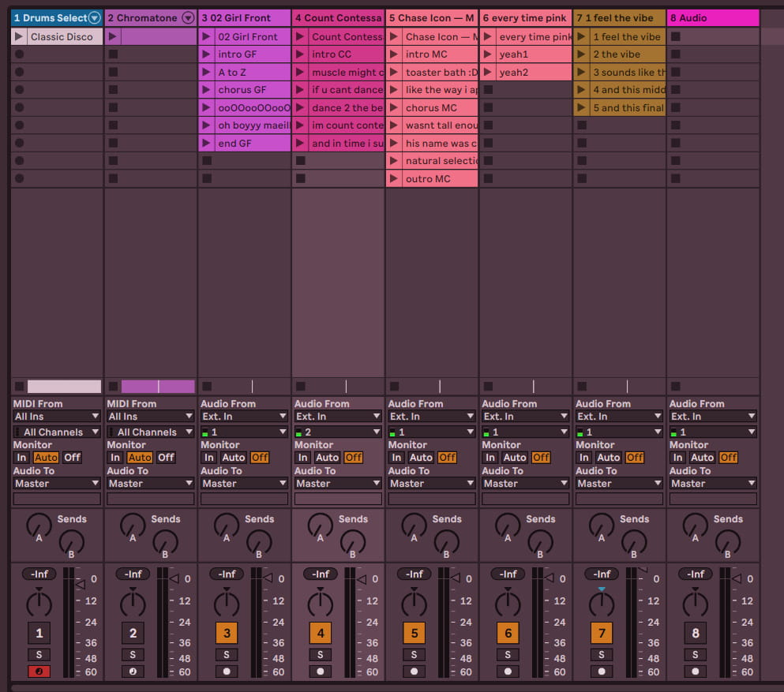Arm the Drums Select track for recording
The width and height of the screenshot is (784, 692).
pyautogui.click(x=39, y=671)
